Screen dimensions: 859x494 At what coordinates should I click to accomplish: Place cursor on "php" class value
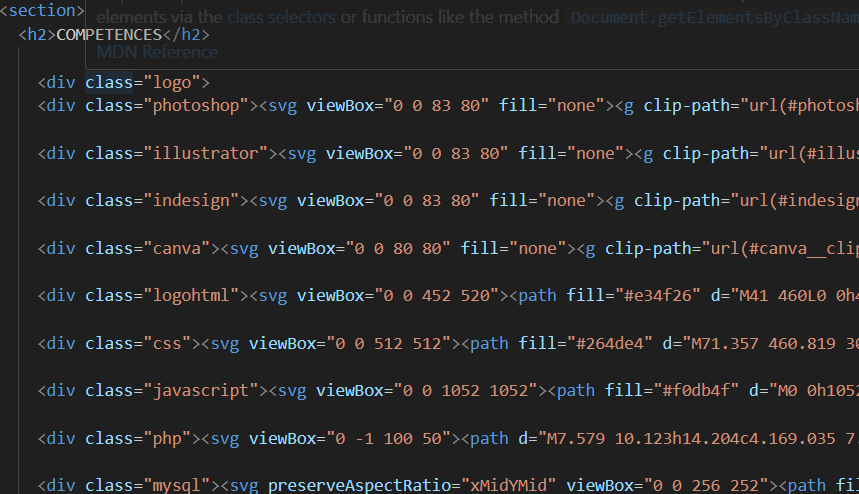pyautogui.click(x=167, y=438)
